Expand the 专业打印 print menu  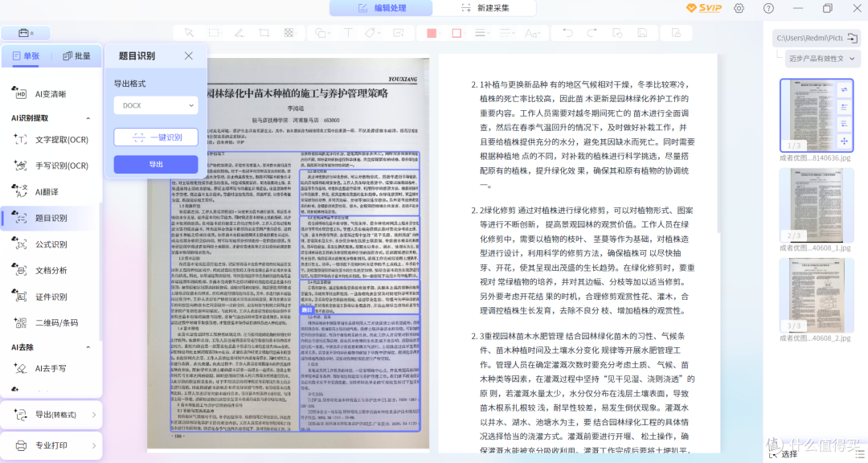point(51,445)
